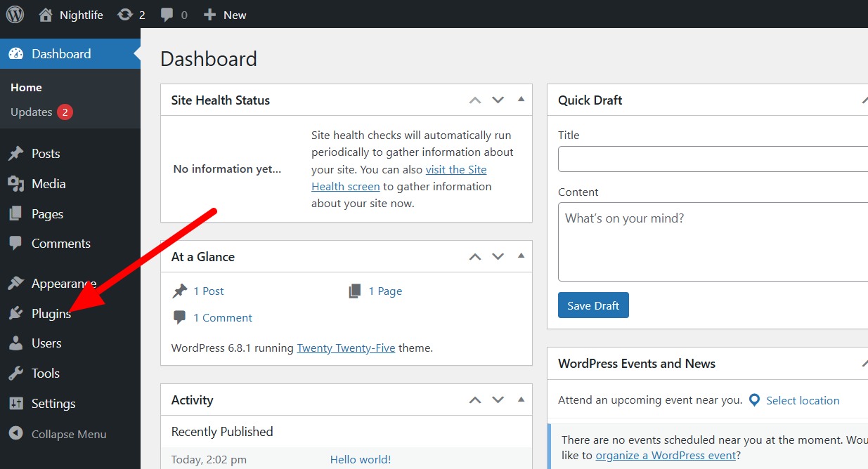Click the Media icon in sidebar

pos(15,184)
